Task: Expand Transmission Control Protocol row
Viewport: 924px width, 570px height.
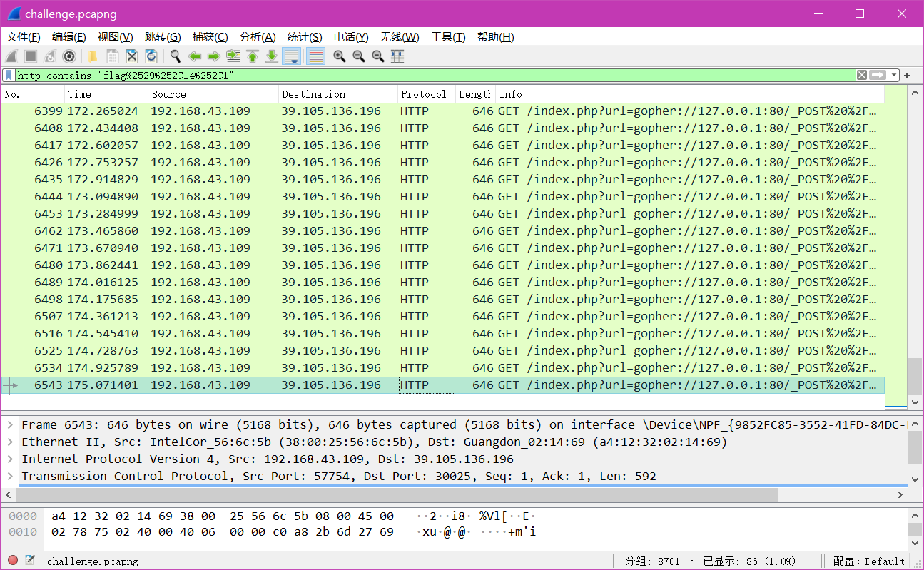Action: click(x=10, y=476)
